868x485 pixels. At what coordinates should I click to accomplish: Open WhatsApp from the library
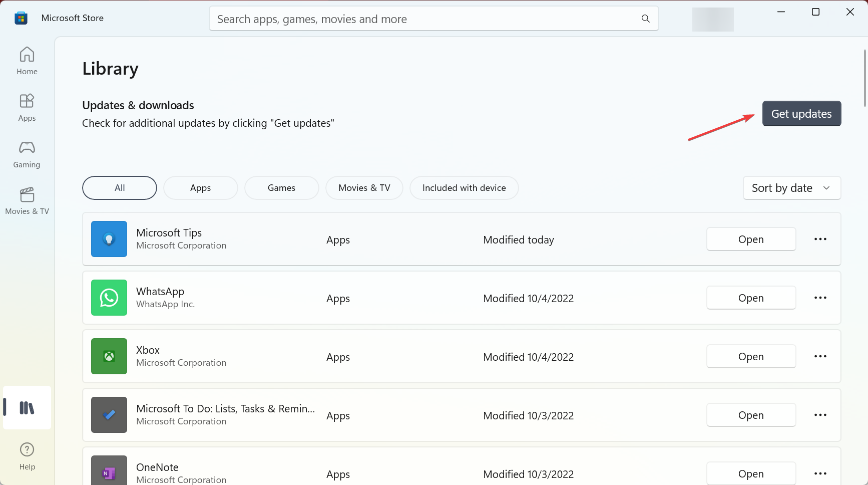pyautogui.click(x=751, y=298)
